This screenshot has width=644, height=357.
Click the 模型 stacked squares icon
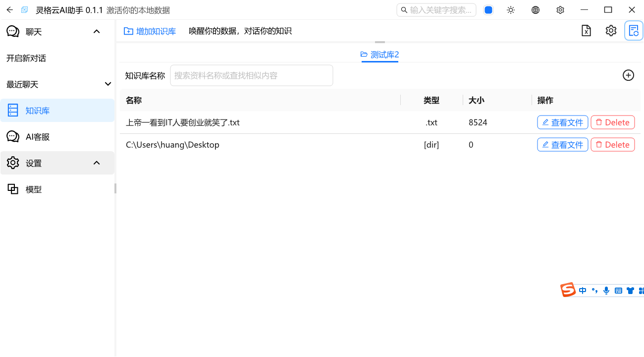click(x=13, y=189)
